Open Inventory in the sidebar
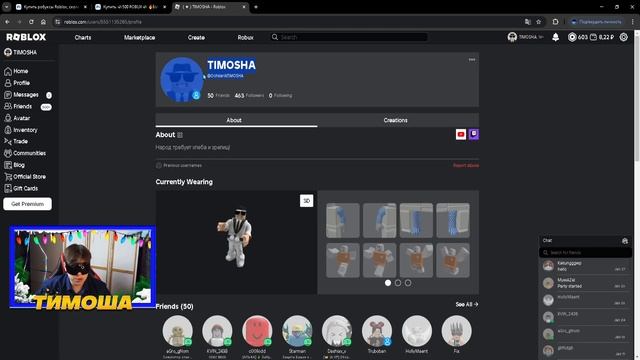 (20, 130)
